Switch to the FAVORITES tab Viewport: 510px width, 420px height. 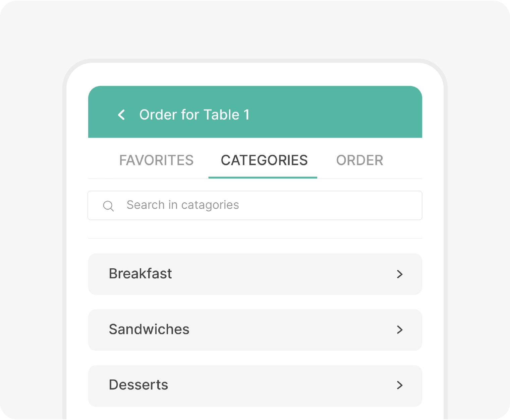[156, 160]
